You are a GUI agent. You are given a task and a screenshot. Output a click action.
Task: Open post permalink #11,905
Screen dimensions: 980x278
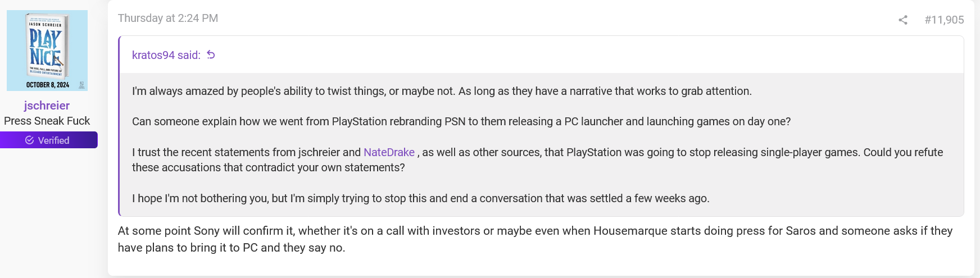[944, 20]
